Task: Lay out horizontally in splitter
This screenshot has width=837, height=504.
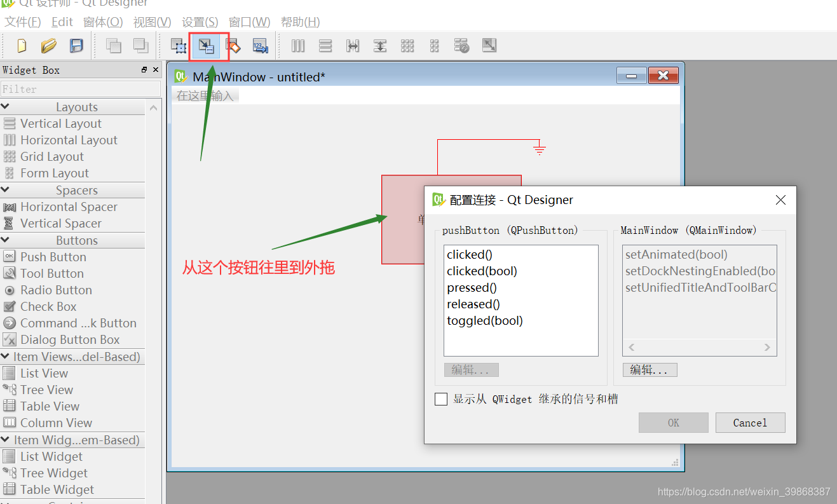Action: point(353,46)
